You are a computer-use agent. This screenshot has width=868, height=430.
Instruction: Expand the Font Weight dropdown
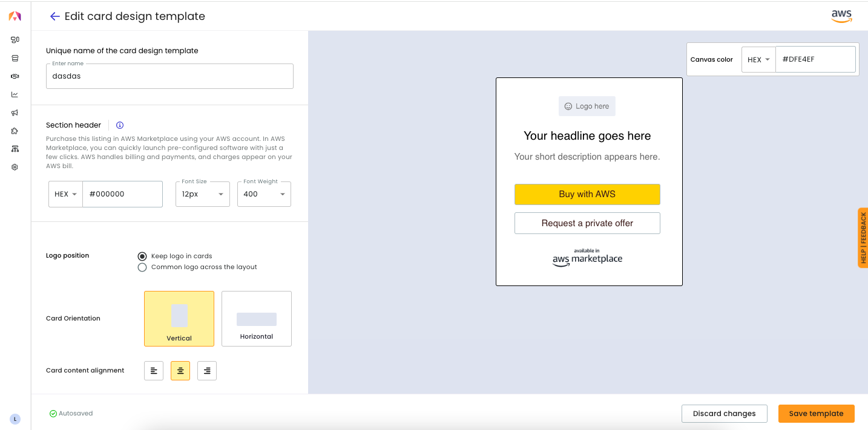point(264,194)
